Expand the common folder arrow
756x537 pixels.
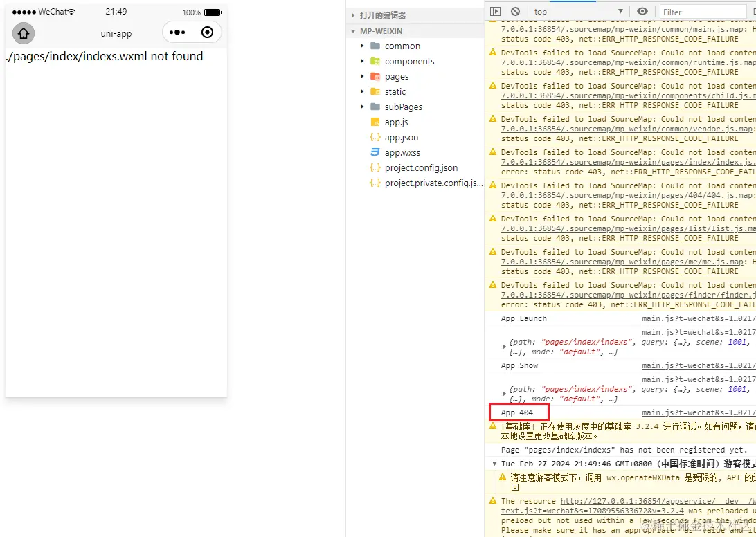click(363, 46)
